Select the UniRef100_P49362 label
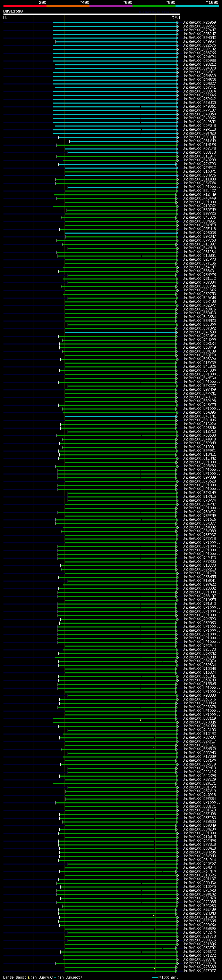The image size is (222, 980). pyautogui.click(x=199, y=118)
